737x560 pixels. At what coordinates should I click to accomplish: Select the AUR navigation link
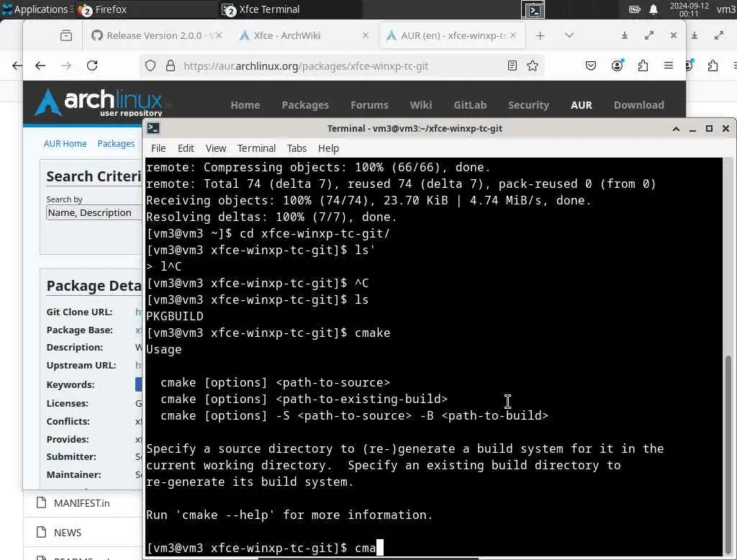pos(582,105)
